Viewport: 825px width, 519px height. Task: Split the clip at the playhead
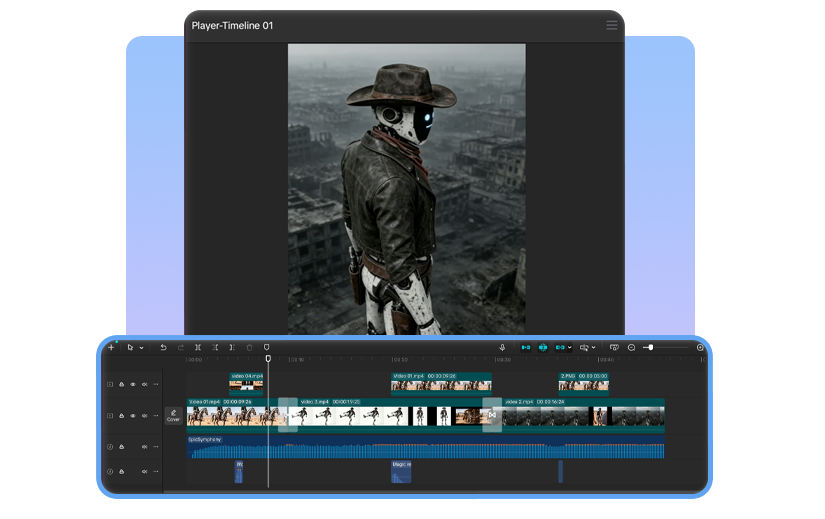click(198, 347)
